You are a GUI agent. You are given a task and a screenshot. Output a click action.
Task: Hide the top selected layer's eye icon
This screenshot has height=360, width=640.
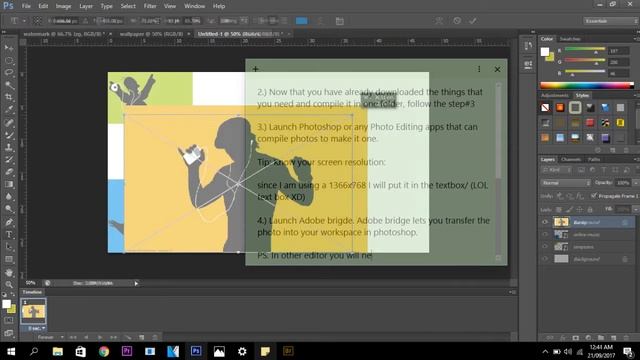pos(545,222)
